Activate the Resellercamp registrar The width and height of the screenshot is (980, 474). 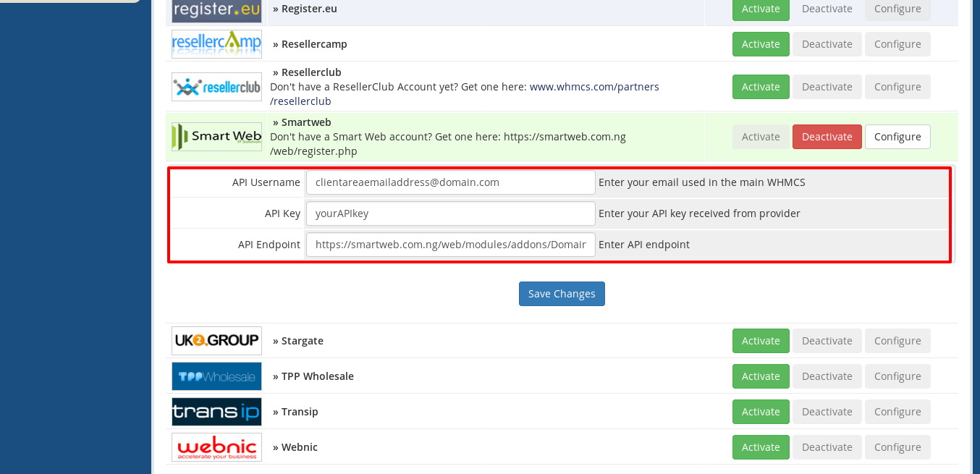click(761, 44)
